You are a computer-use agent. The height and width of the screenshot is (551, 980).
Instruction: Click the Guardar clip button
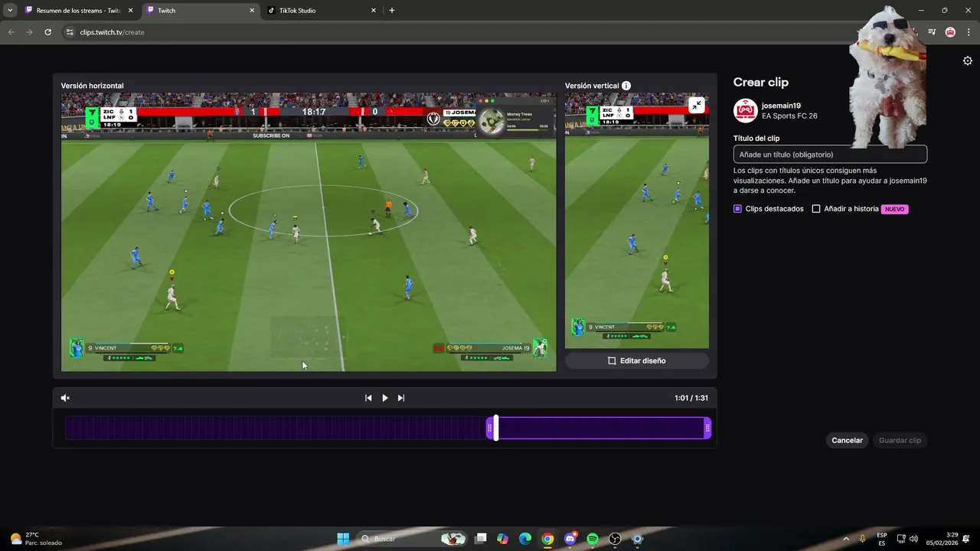click(900, 440)
